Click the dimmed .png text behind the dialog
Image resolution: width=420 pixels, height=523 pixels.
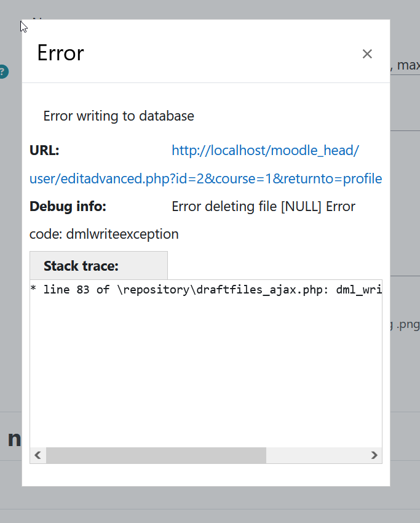(x=408, y=324)
